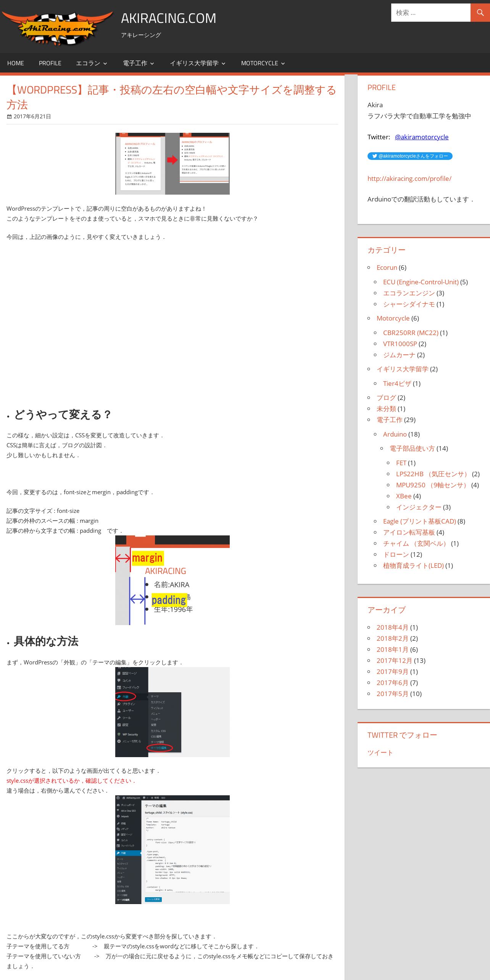Screen dimensions: 490x980
Task: Open the MPU9250（9軸センサ） category
Action: click(433, 485)
